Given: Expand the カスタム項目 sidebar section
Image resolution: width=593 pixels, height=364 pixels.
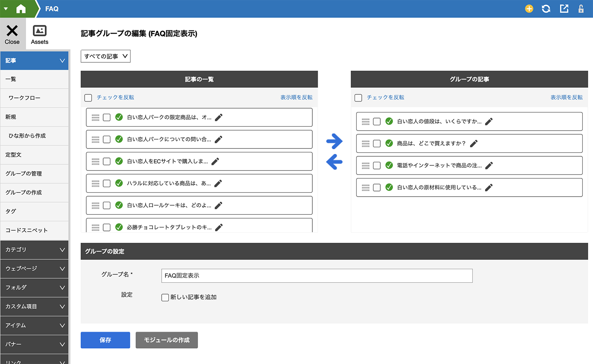Looking at the screenshot, I should [x=34, y=306].
